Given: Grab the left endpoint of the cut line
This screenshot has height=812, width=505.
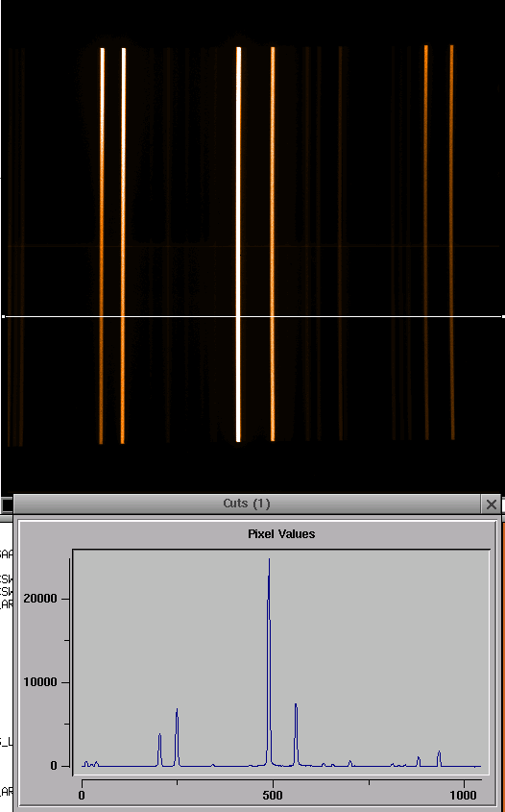Looking at the screenshot, I should pyautogui.click(x=4, y=316).
